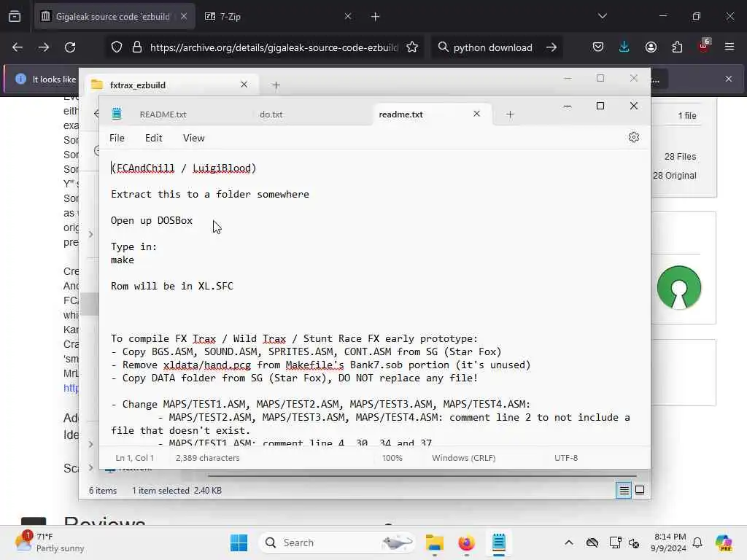Click the search go arrow button
This screenshot has height=560, width=747.
click(x=551, y=47)
